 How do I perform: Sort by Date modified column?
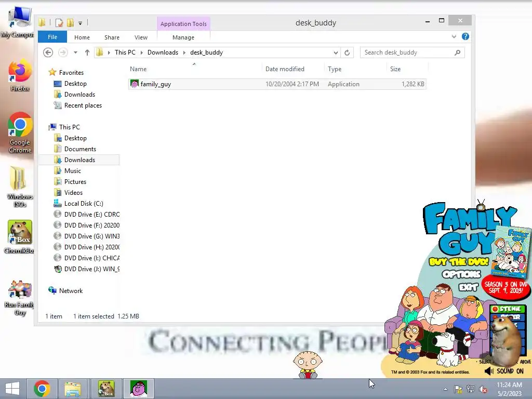click(294, 69)
